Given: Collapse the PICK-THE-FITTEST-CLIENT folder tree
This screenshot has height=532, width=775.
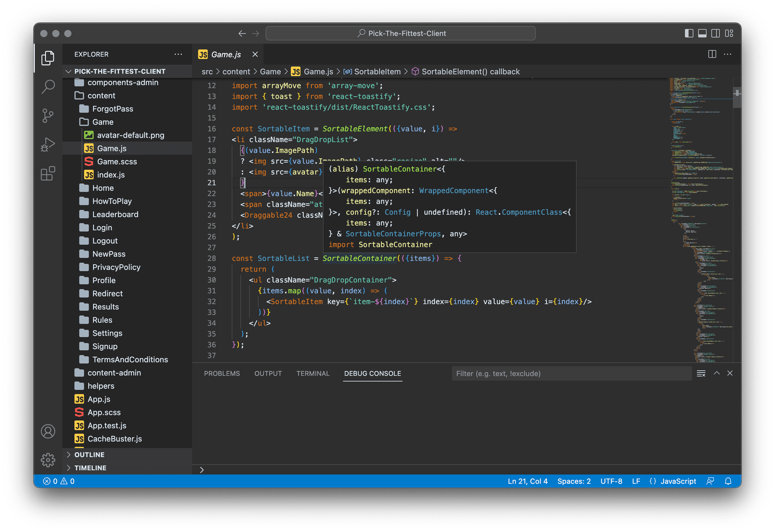Looking at the screenshot, I should coord(119,71).
